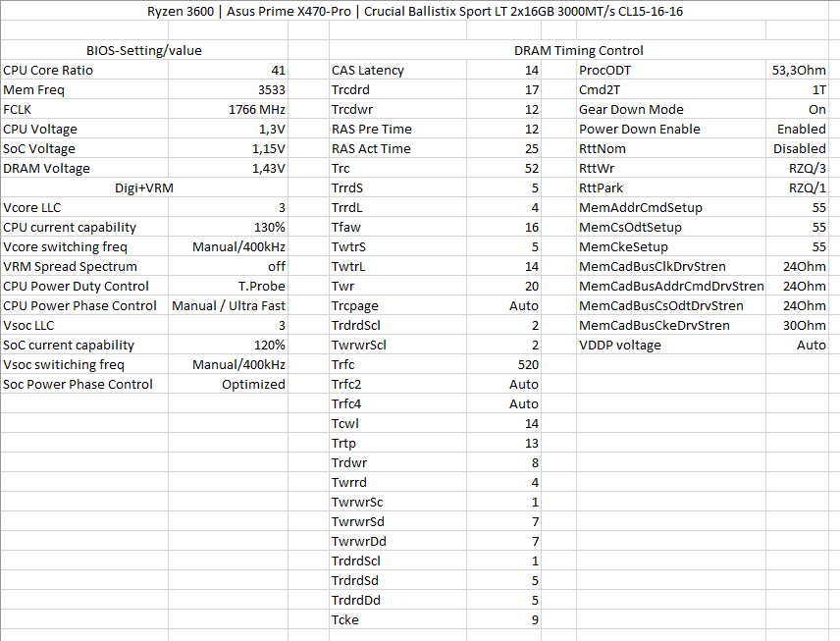This screenshot has height=641, width=840.
Task: Select the Trtp value 13
Action: point(503,444)
